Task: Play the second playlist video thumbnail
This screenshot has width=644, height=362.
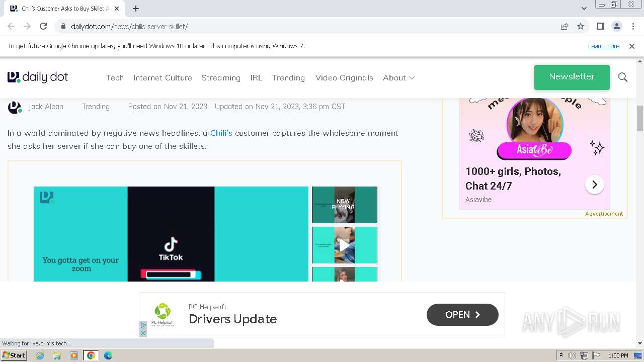Action: tap(345, 245)
